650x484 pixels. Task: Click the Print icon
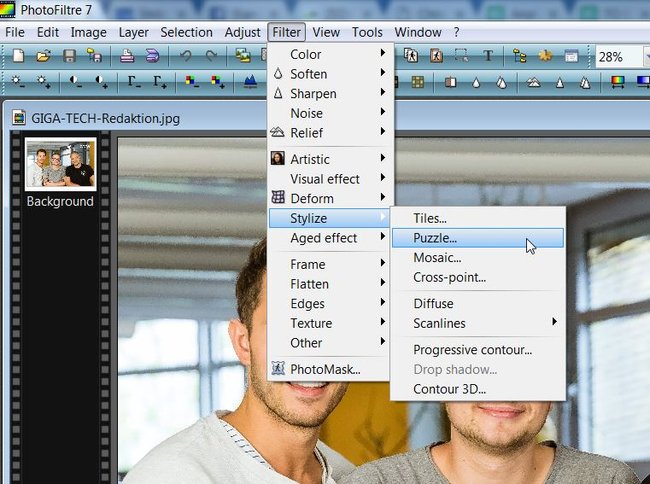[127, 56]
